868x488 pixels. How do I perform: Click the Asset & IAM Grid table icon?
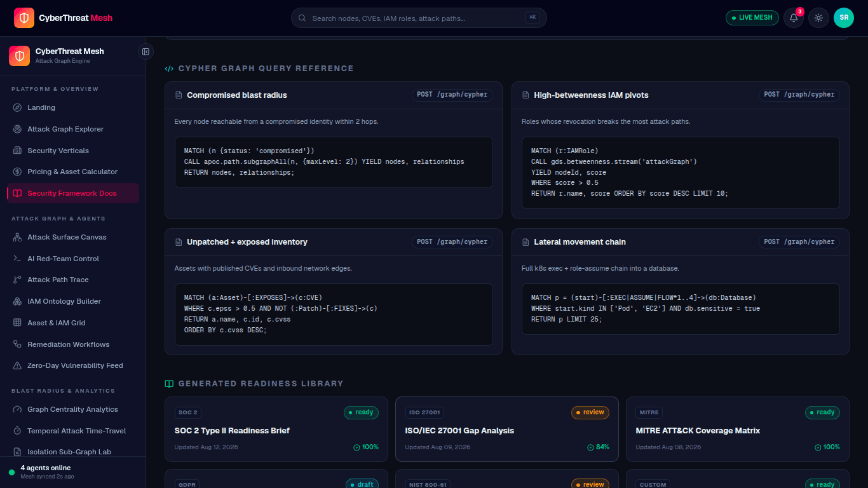[17, 323]
